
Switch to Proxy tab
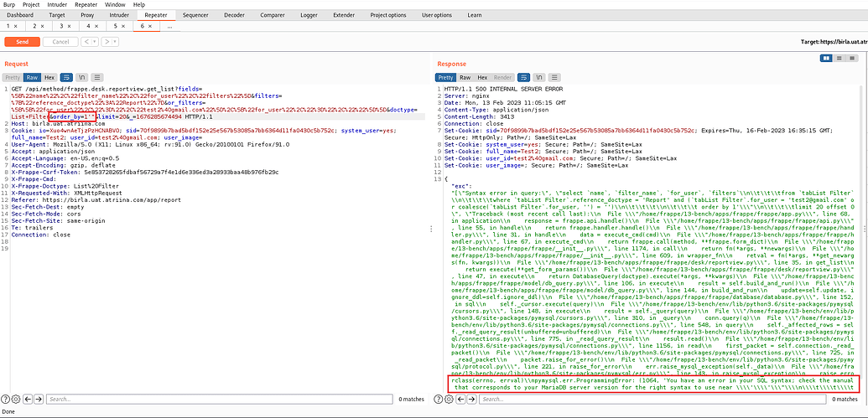pyautogui.click(x=87, y=15)
